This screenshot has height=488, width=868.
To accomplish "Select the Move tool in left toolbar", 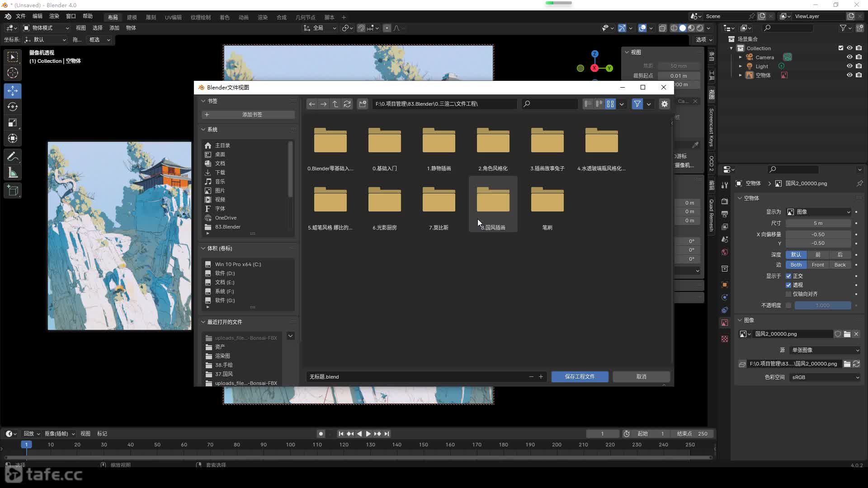I will click(x=13, y=91).
